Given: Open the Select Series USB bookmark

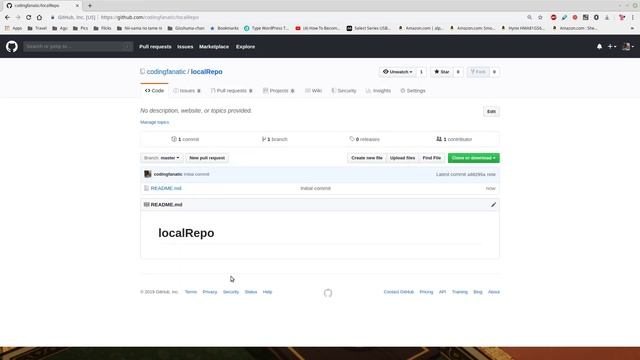Looking at the screenshot, I should [x=369, y=28].
